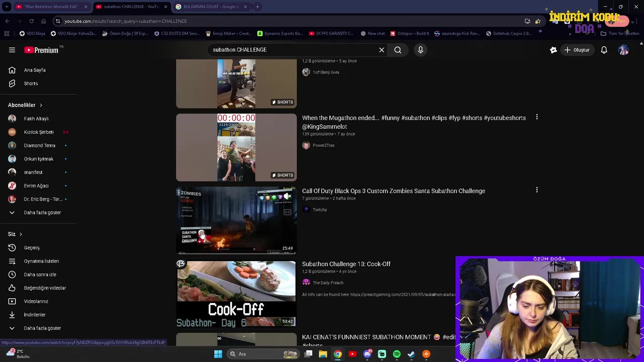Toggle mute on the Zombies preview thumbnail

pyautogui.click(x=288, y=196)
